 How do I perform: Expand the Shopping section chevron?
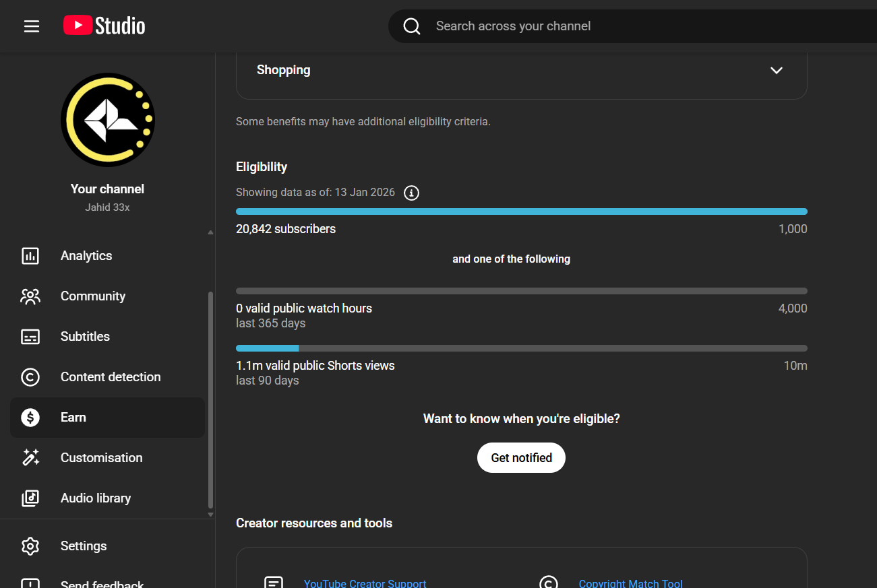(x=777, y=71)
